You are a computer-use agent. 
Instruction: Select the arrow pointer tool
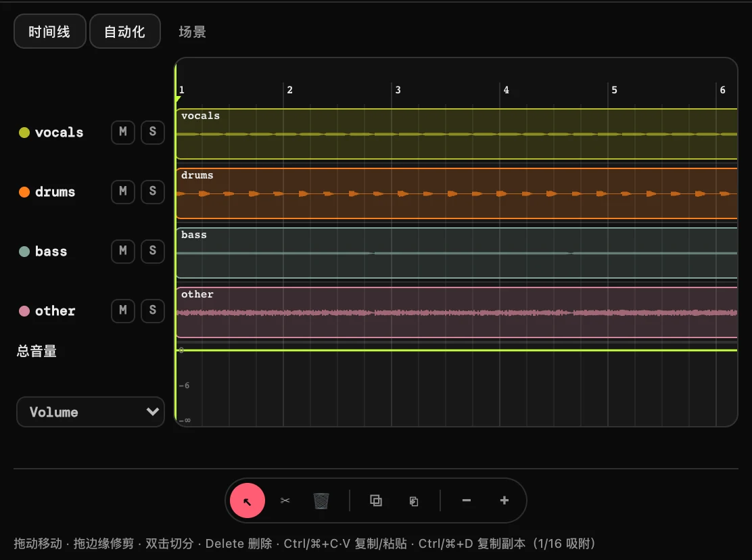248,500
